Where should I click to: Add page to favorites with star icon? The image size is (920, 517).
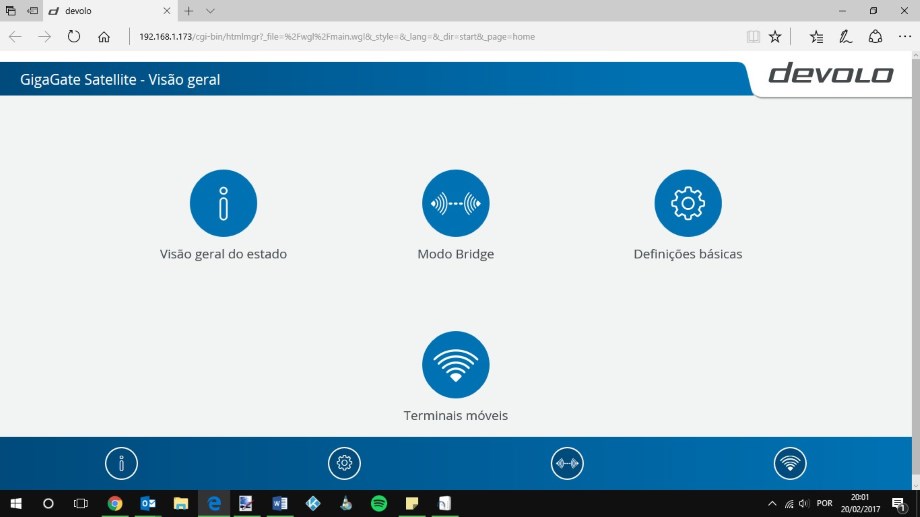775,37
